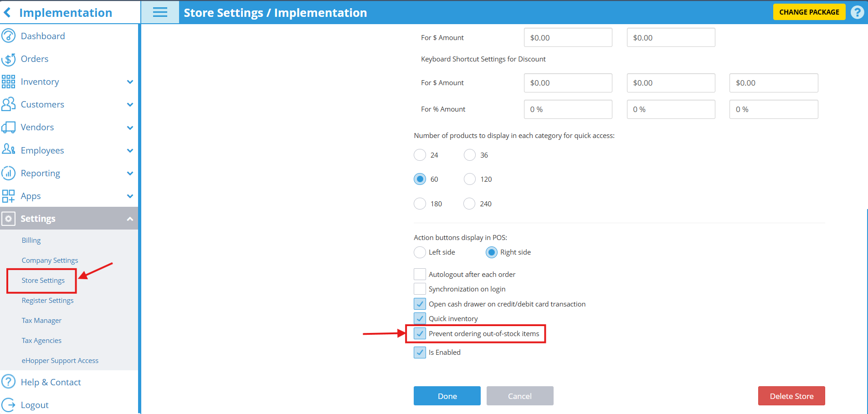Click the back arrow beside Implementation

click(x=8, y=13)
